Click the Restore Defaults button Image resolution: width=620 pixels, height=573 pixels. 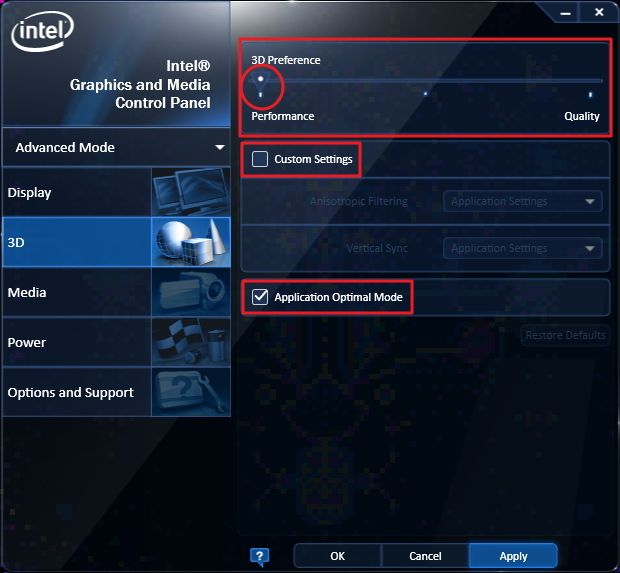point(565,335)
